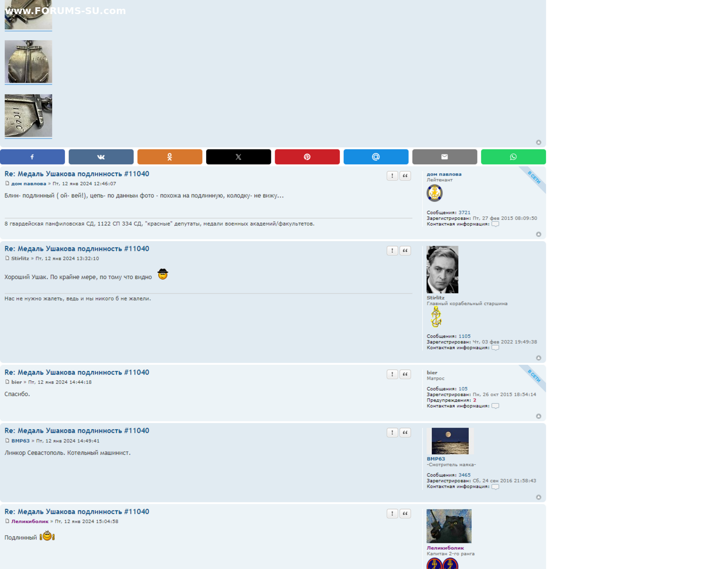Report the post by BMP63
Viewport: 728px width, 569px height.
tap(392, 433)
